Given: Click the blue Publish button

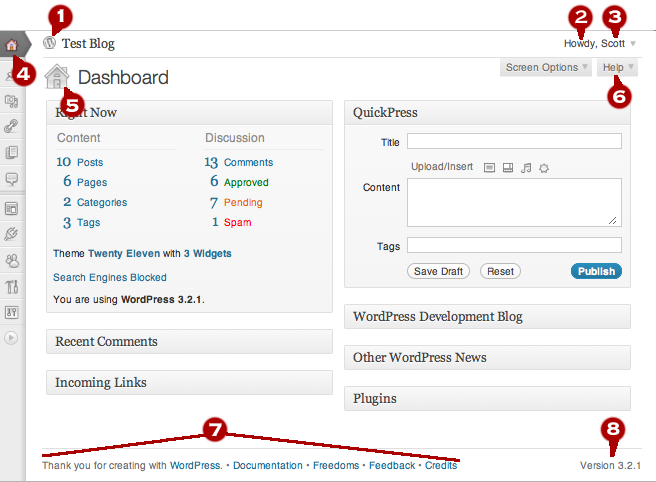Looking at the screenshot, I should (x=596, y=271).
